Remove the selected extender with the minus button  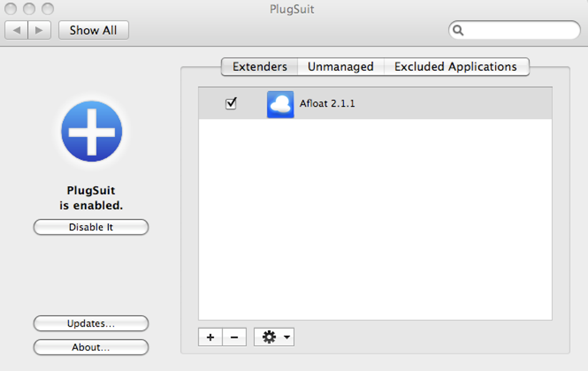[x=235, y=337]
